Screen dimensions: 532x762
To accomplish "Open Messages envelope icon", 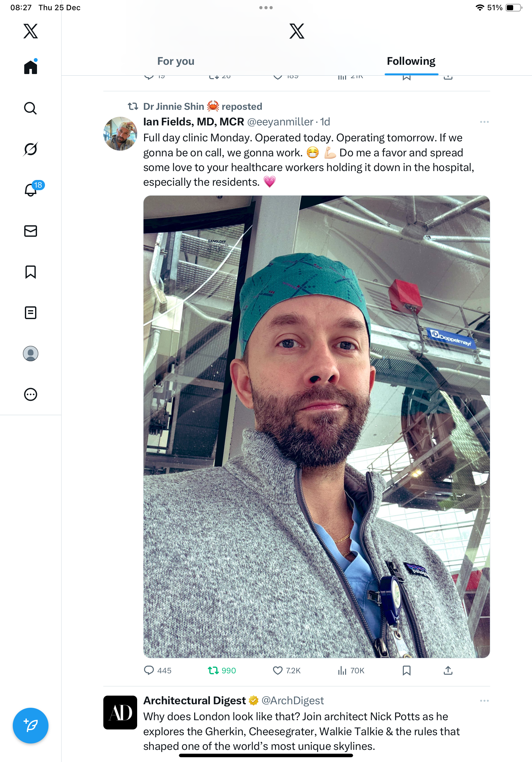I will point(31,231).
